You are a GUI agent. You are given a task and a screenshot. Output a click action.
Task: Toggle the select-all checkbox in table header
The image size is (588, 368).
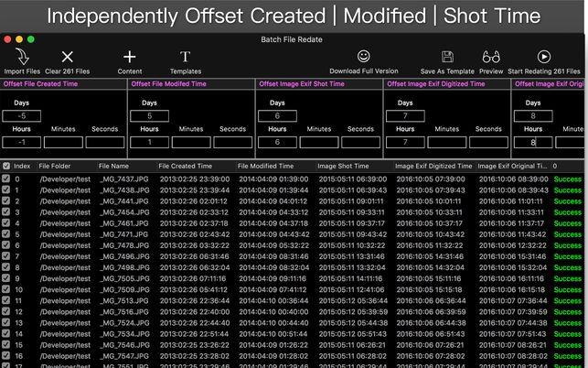coord(6,166)
